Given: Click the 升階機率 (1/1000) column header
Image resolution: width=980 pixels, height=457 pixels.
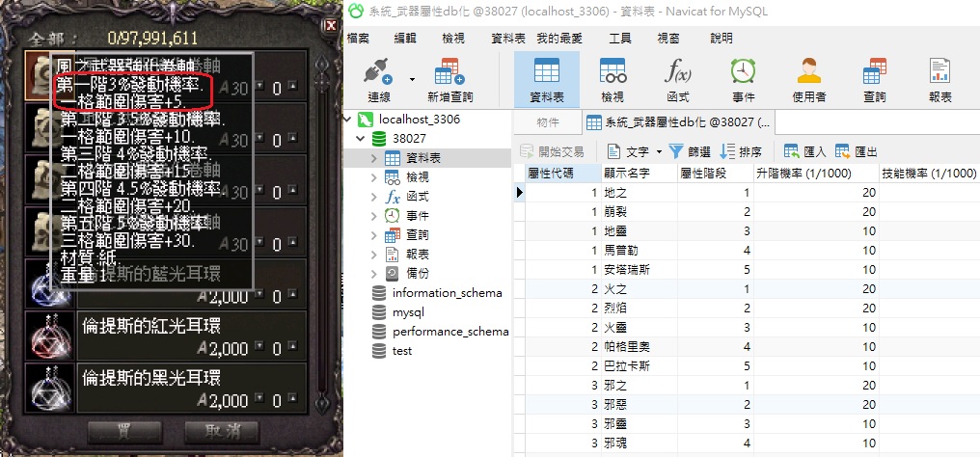Looking at the screenshot, I should click(x=816, y=173).
